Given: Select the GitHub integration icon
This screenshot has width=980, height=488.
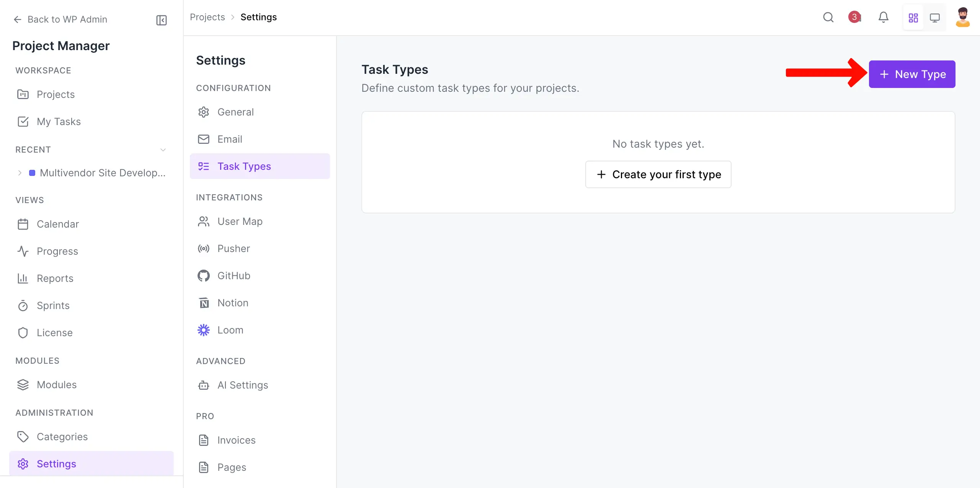Looking at the screenshot, I should click(x=203, y=275).
